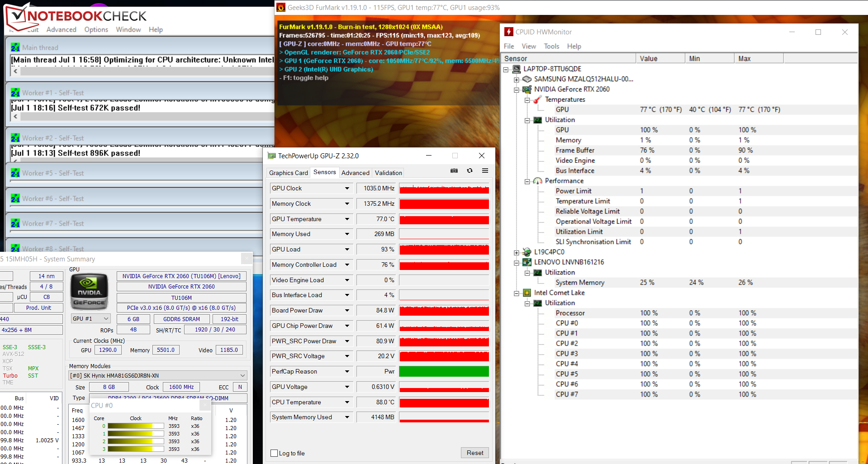The width and height of the screenshot is (868, 464).
Task: Collapse Performance node in HWMonitor
Action: click(527, 181)
